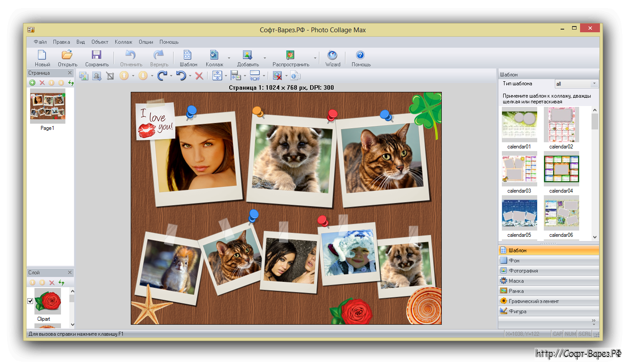This screenshot has width=626, height=364.
Task: Click the Вернуть redo icon
Action: click(159, 55)
